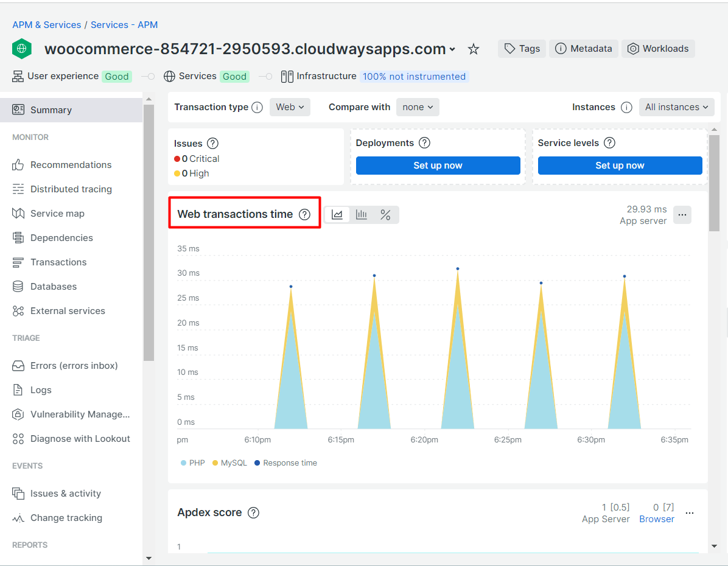
Task: Click the Issues & activity icon
Action: click(x=18, y=494)
